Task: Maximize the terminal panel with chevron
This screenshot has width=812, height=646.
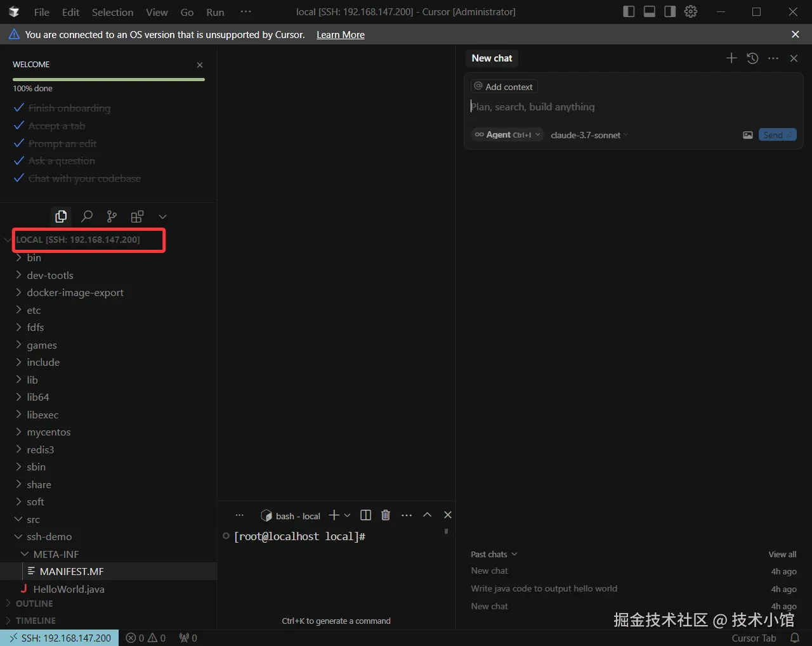Action: coord(427,515)
